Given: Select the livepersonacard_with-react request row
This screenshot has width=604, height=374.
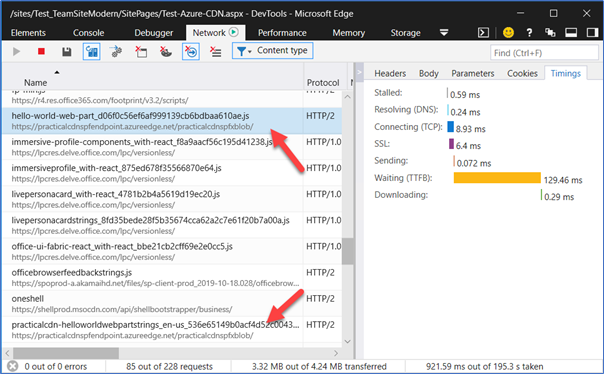Looking at the screenshot, I should (172, 199).
